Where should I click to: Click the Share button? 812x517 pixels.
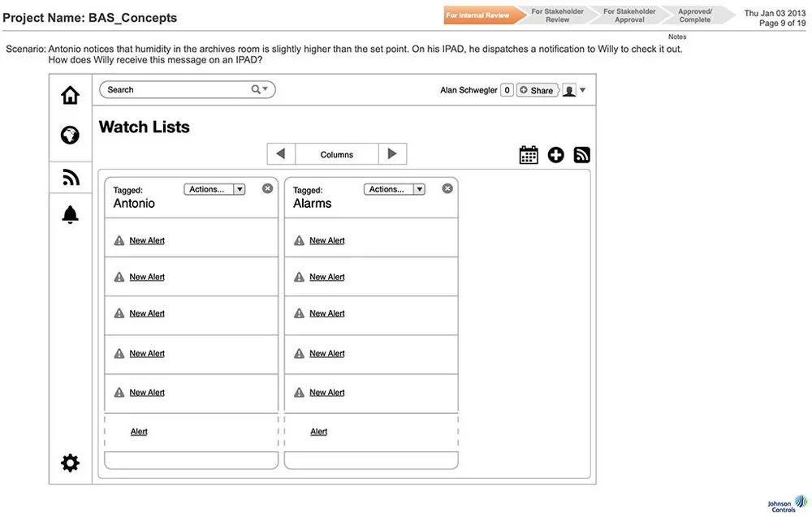point(537,90)
